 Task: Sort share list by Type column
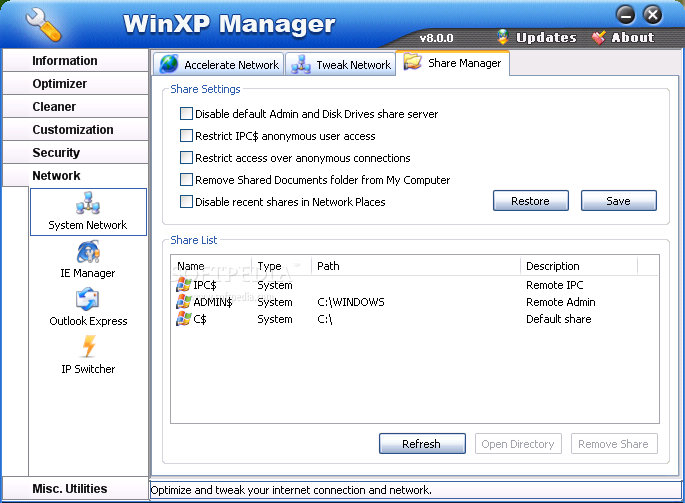[x=282, y=266]
